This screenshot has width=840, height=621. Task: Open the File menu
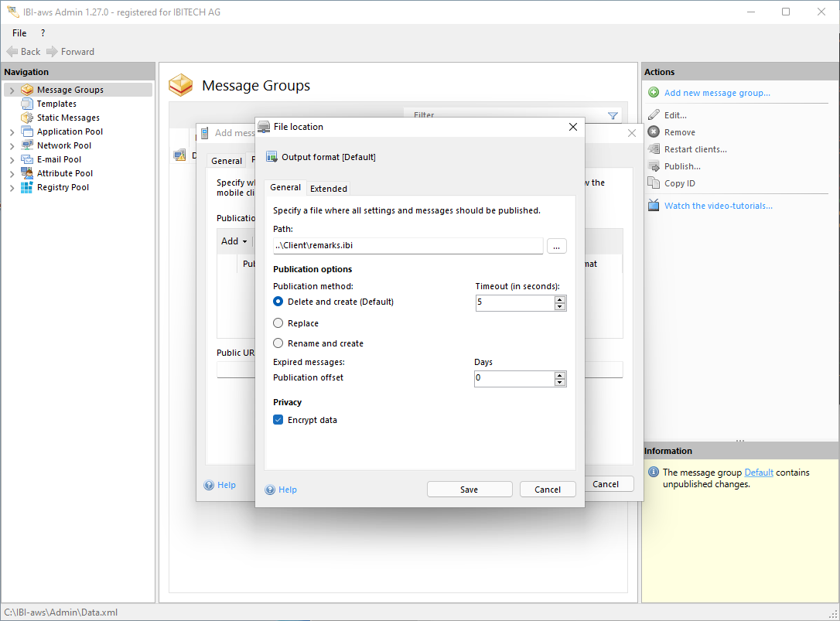click(x=19, y=33)
